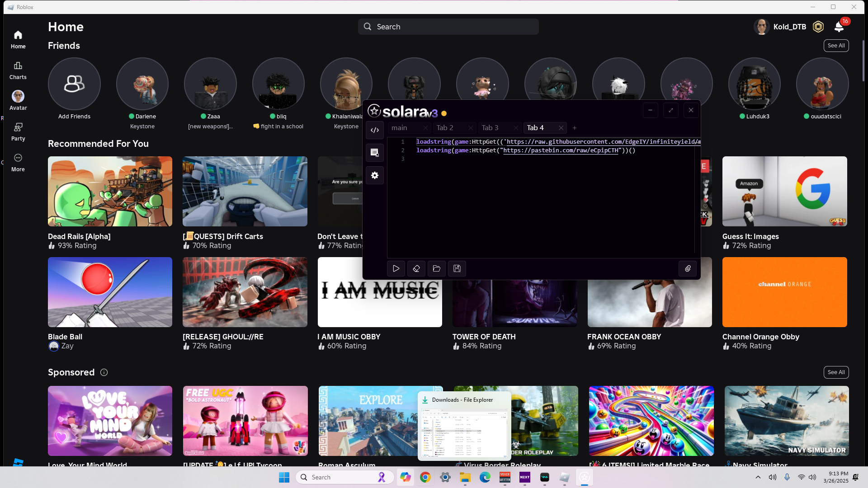This screenshot has height=488, width=868.
Task: Switch to Tab 2 in Solara
Action: pos(445,128)
